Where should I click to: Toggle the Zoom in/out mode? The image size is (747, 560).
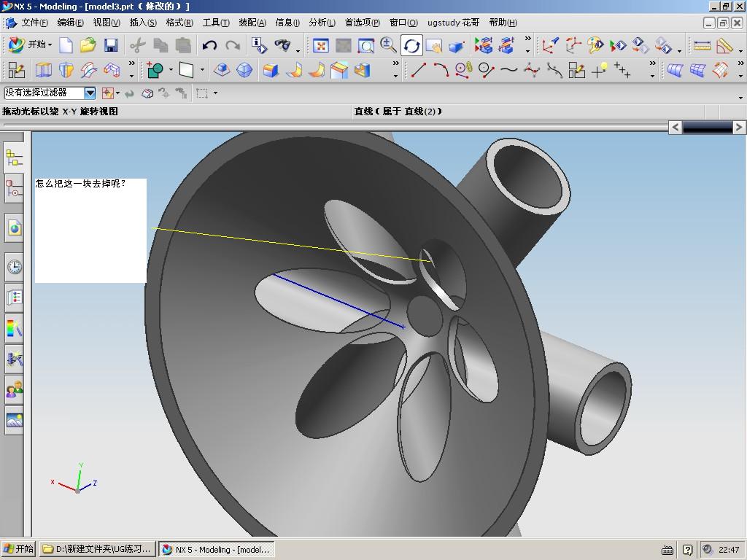point(389,46)
